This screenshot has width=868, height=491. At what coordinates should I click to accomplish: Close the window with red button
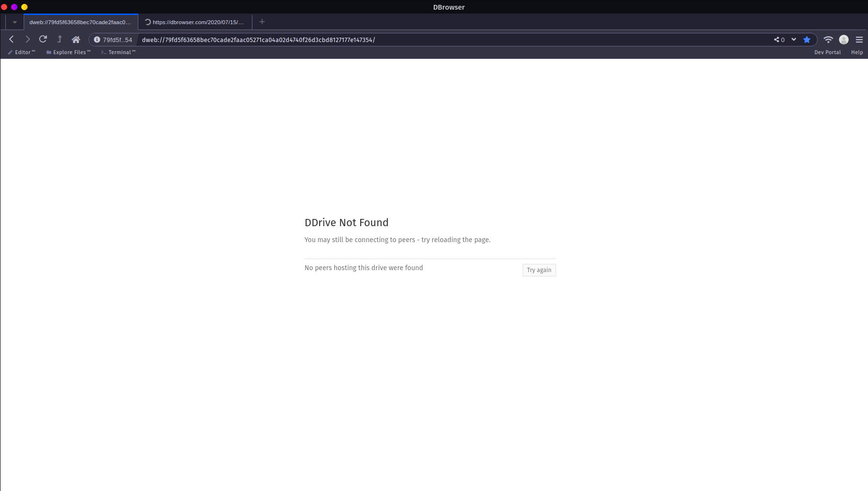[x=4, y=7]
